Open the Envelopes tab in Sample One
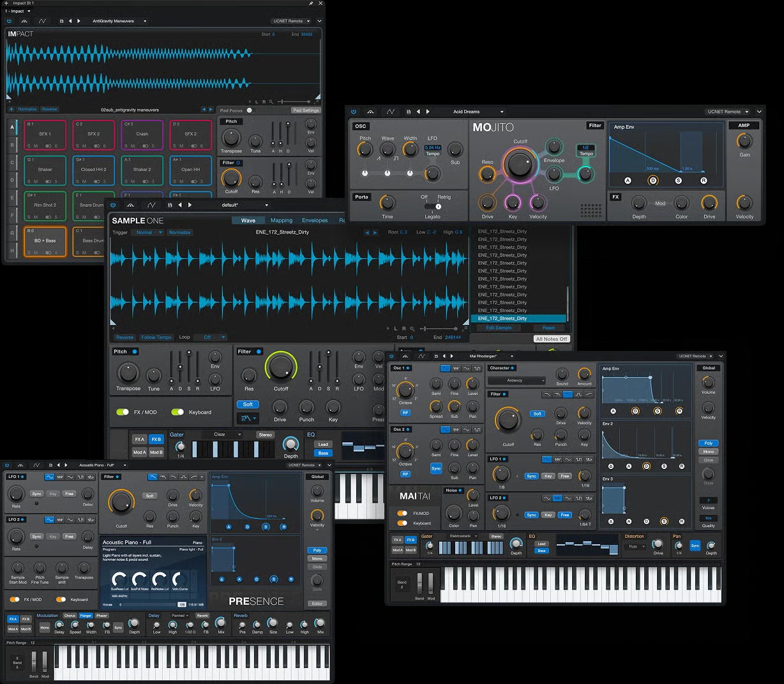This screenshot has height=684, width=784. 315,220
